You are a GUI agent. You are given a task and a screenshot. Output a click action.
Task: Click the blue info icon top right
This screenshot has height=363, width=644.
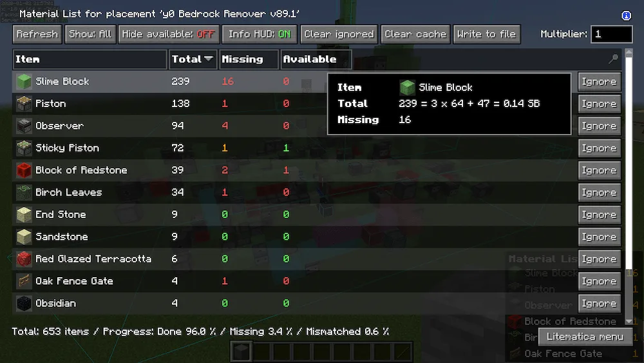point(626,15)
